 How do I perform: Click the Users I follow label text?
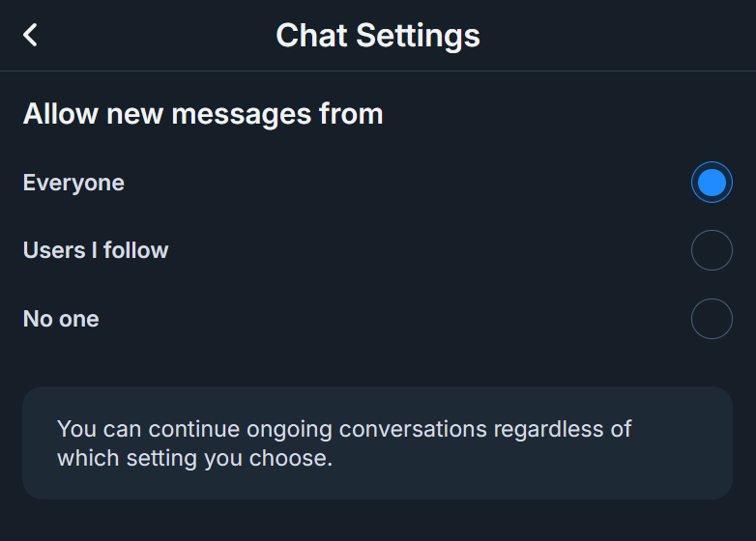click(x=96, y=250)
